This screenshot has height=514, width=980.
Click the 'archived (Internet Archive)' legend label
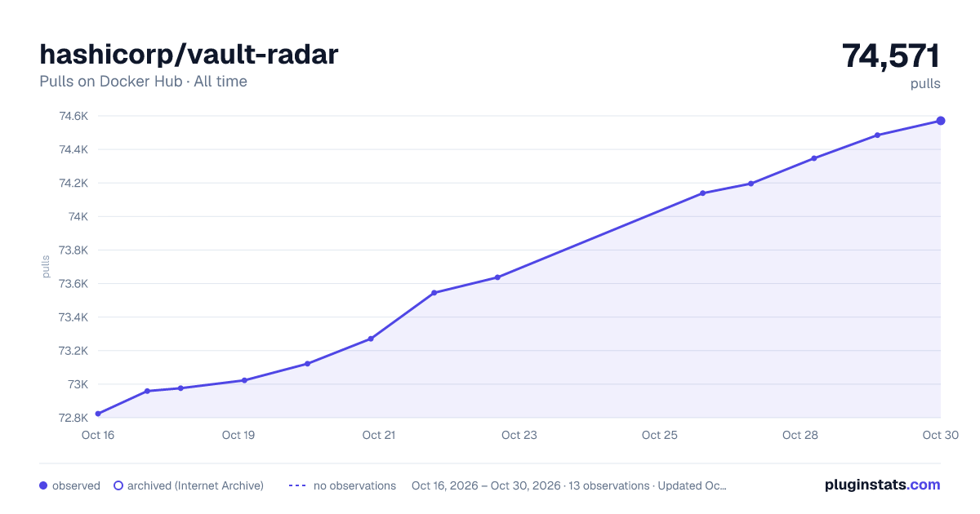tap(195, 485)
